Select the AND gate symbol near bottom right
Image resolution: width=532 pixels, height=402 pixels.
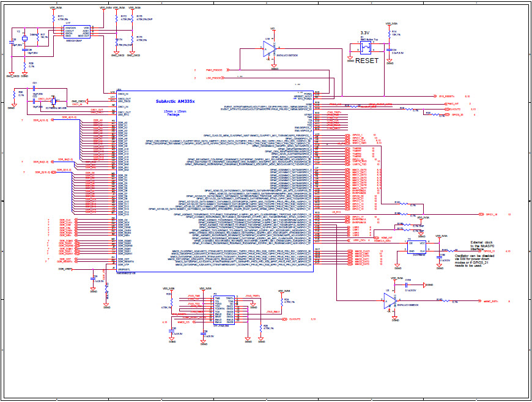(x=390, y=301)
